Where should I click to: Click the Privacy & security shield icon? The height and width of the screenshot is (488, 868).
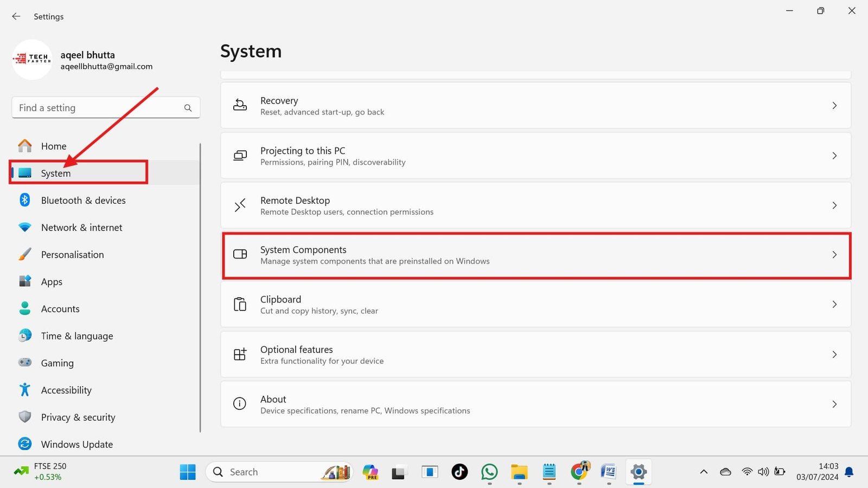pyautogui.click(x=25, y=417)
